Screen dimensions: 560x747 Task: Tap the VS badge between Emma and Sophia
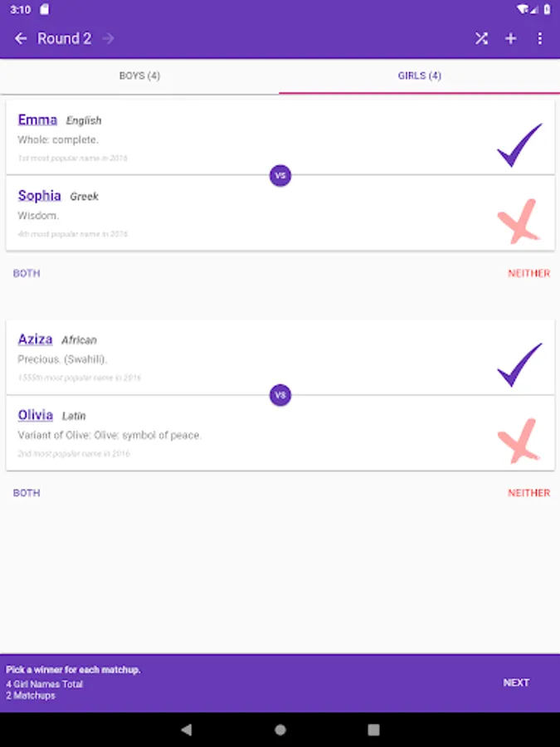(x=280, y=176)
